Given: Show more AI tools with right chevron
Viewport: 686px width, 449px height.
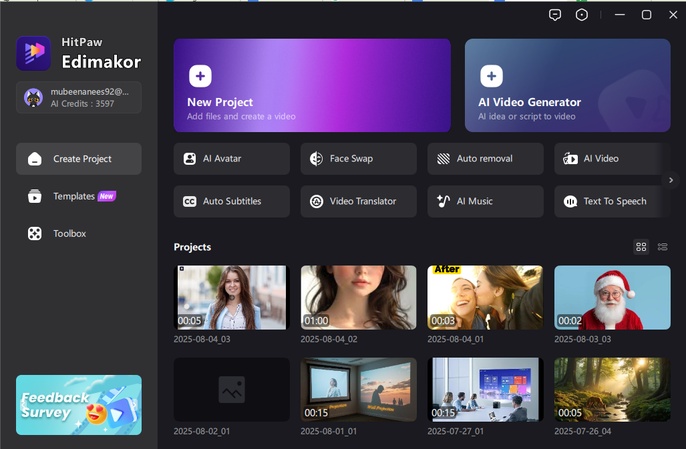Looking at the screenshot, I should 671,180.
